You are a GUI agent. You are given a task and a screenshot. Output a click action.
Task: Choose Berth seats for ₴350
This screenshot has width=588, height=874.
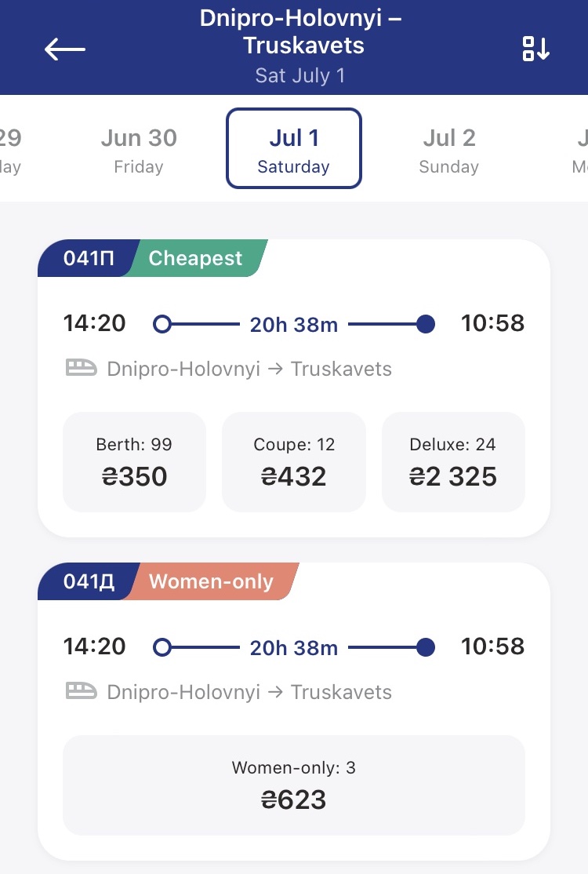(x=134, y=462)
